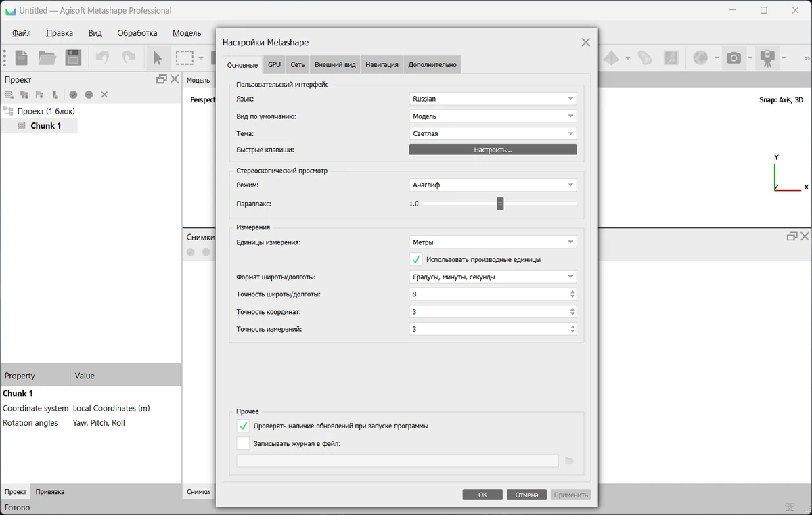The image size is (812, 515).
Task: Open the measurement units dropdown showing Метры
Action: [x=493, y=242]
